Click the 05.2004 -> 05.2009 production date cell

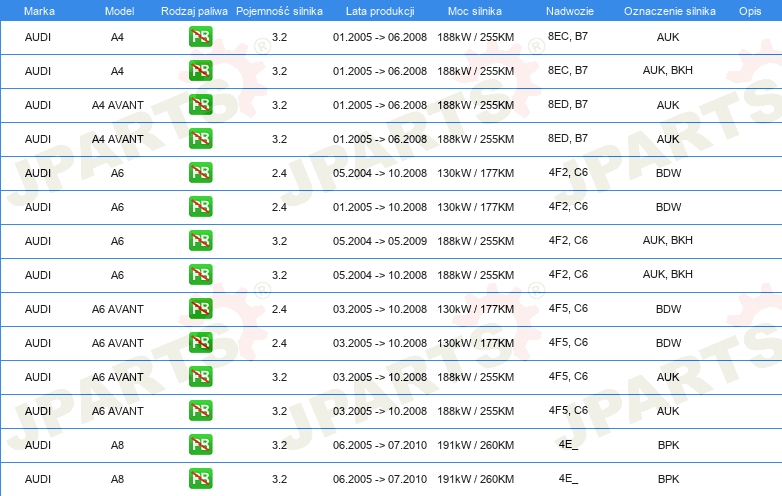379,241
